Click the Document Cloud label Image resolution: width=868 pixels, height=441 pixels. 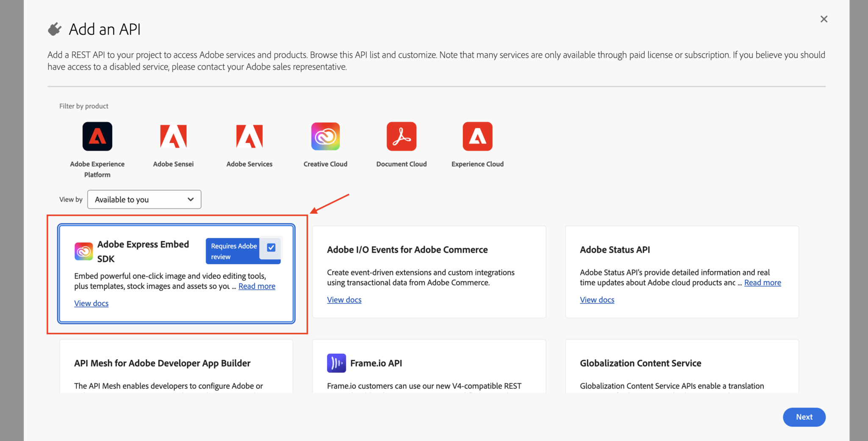pos(401,164)
